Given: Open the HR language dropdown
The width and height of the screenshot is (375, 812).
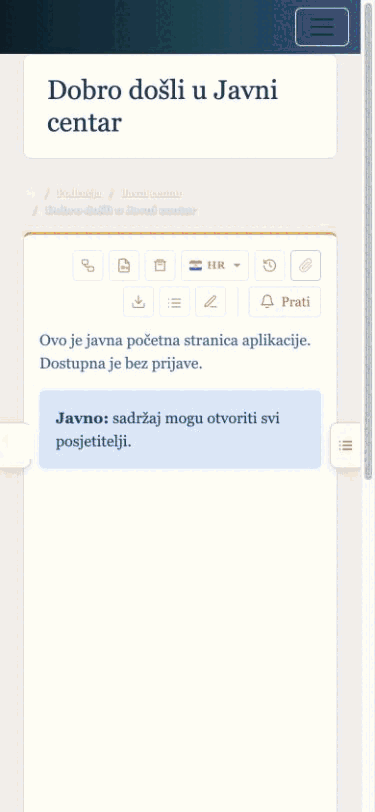Looking at the screenshot, I should (215, 266).
